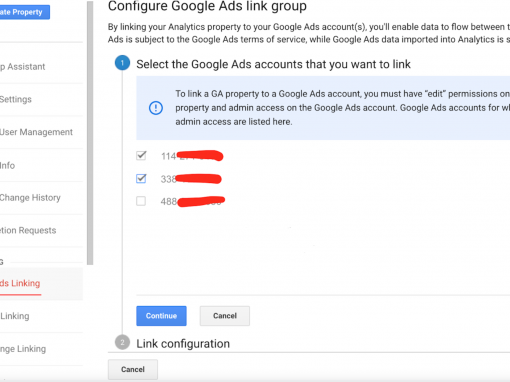This screenshot has height=382, width=510.
Task: Toggle the checkbox for account starting 114
Action: click(x=141, y=155)
